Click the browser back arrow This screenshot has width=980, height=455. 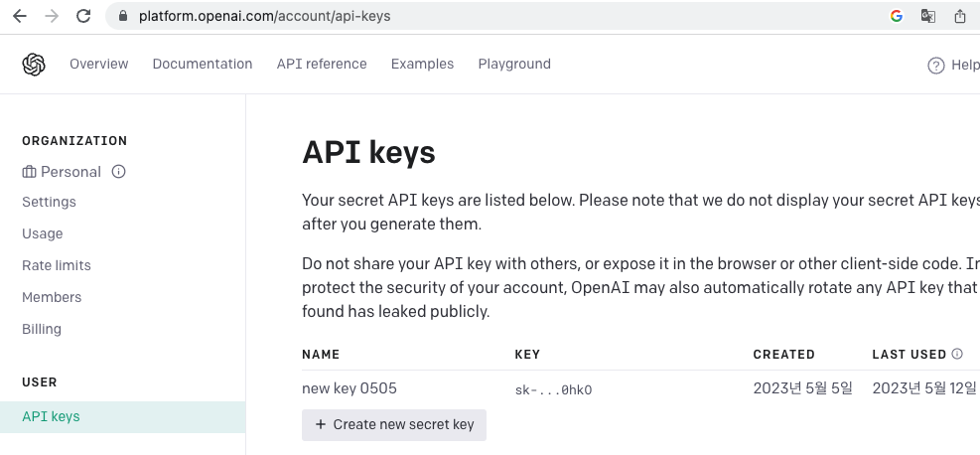20,16
